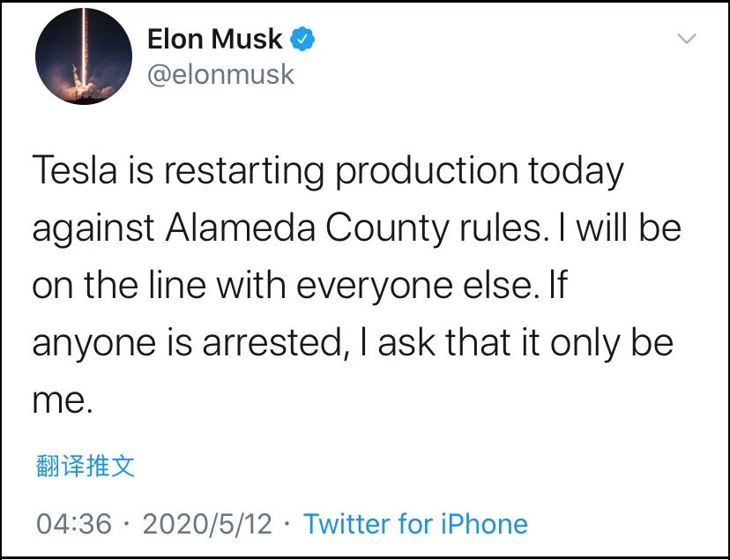Click the 04:36 timestamp
730x560 pixels.
74,524
